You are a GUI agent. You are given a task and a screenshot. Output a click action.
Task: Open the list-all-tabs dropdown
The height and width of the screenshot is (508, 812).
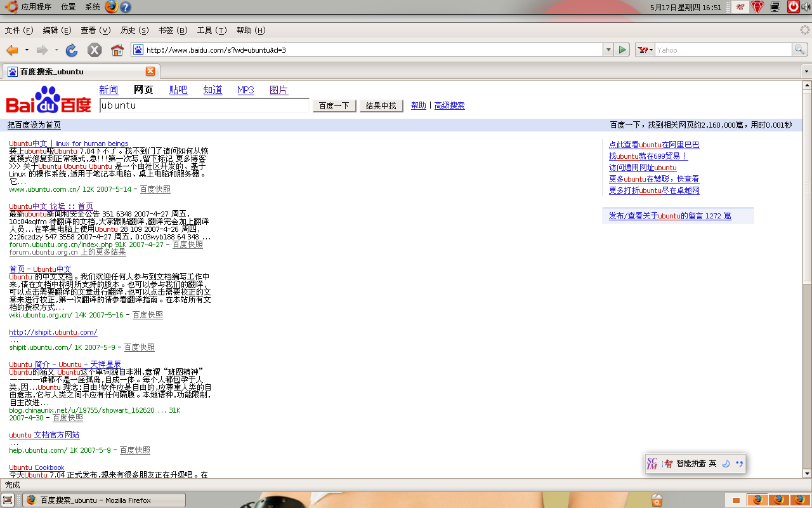click(x=806, y=71)
